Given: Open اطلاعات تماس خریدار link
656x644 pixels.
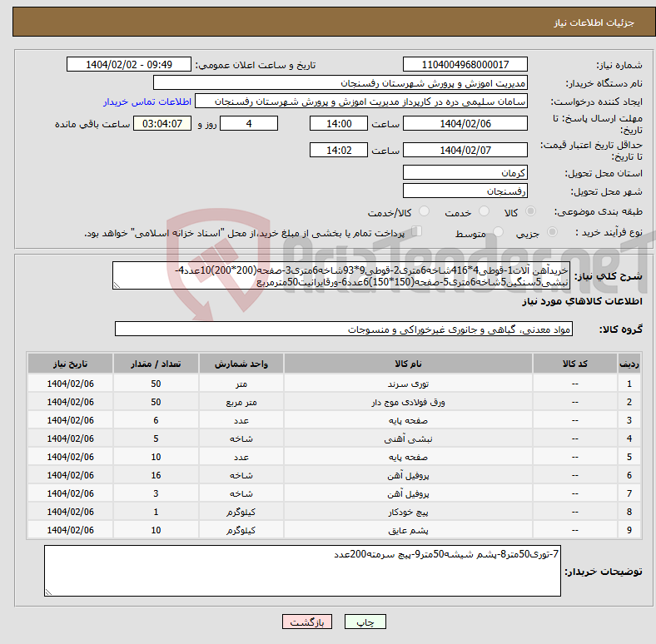Looking at the screenshot, I should click(x=147, y=102).
